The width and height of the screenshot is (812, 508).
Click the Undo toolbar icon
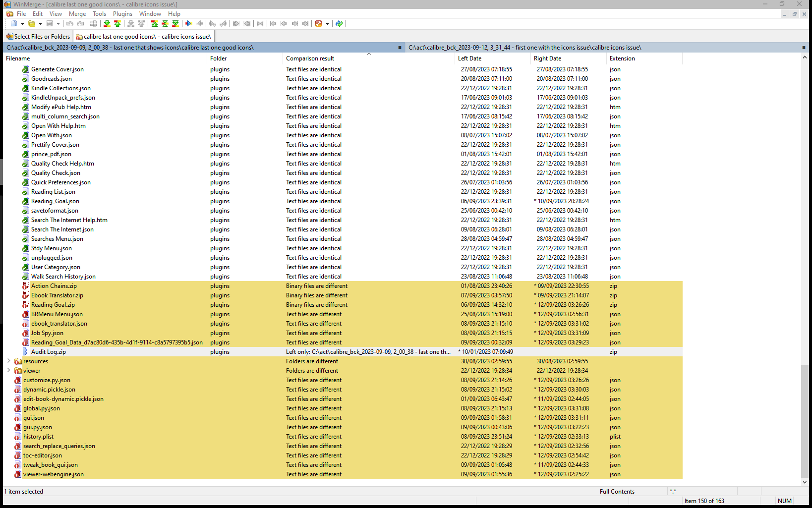coord(70,24)
